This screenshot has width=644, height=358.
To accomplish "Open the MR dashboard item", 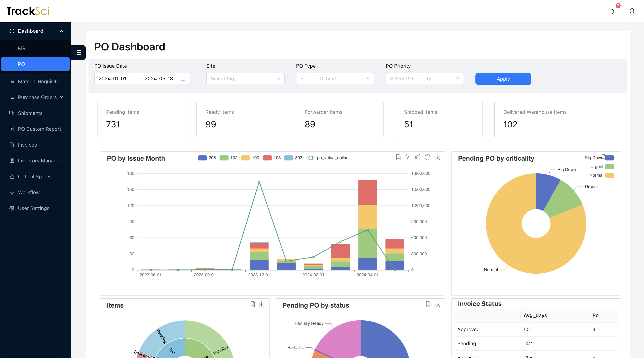I will pos(35,48).
